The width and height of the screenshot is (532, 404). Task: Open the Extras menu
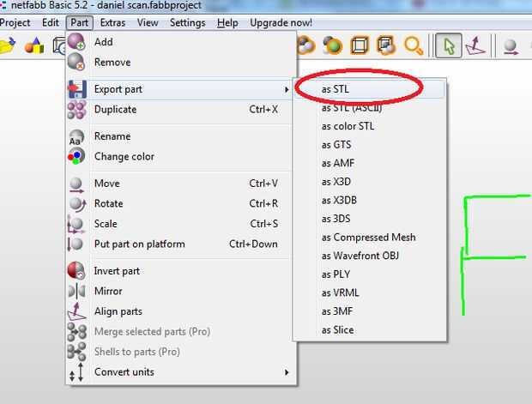pos(112,22)
